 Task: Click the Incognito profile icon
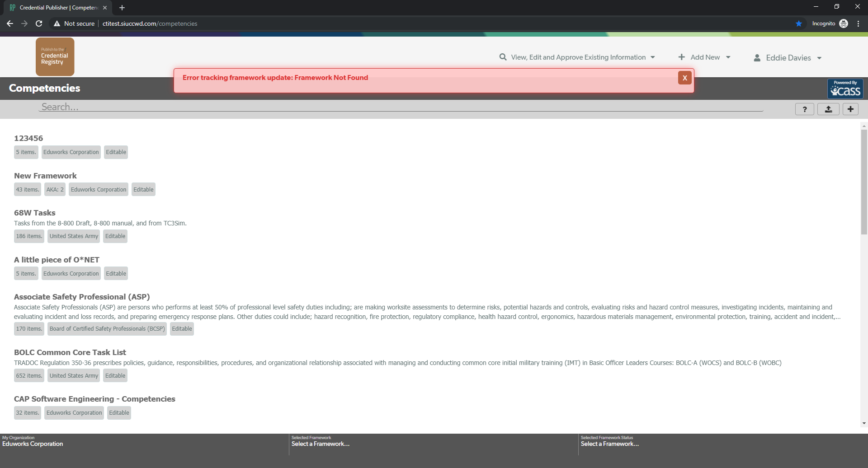click(844, 23)
